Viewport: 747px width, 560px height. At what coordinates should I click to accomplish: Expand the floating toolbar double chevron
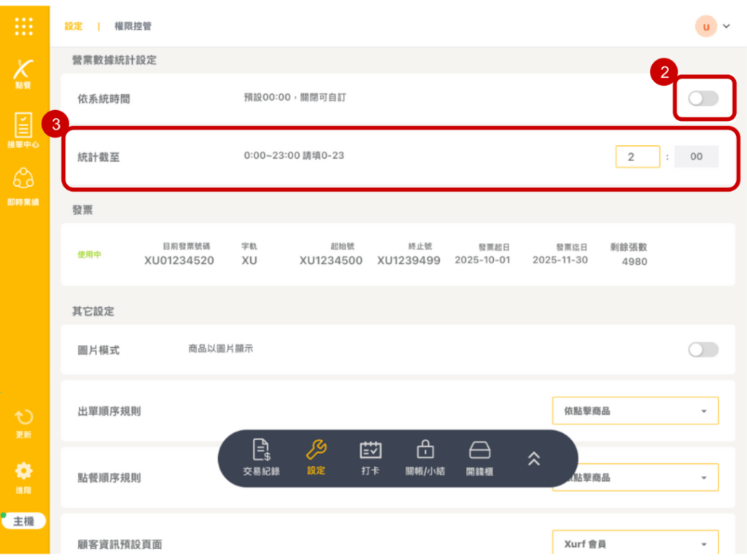[x=534, y=458]
